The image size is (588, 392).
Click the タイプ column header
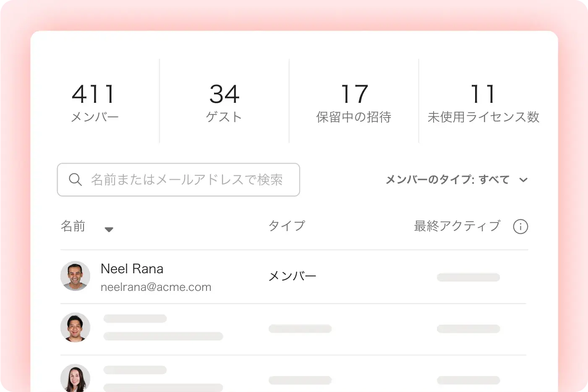pyautogui.click(x=287, y=226)
